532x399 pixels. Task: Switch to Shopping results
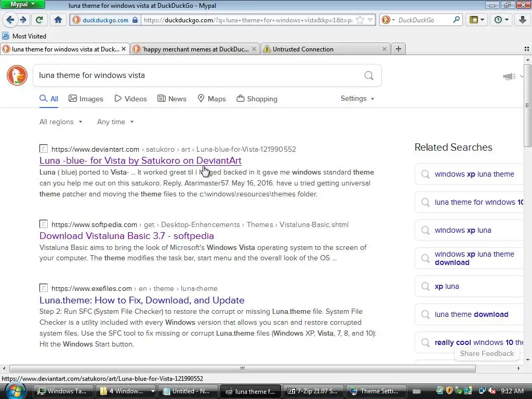click(257, 99)
